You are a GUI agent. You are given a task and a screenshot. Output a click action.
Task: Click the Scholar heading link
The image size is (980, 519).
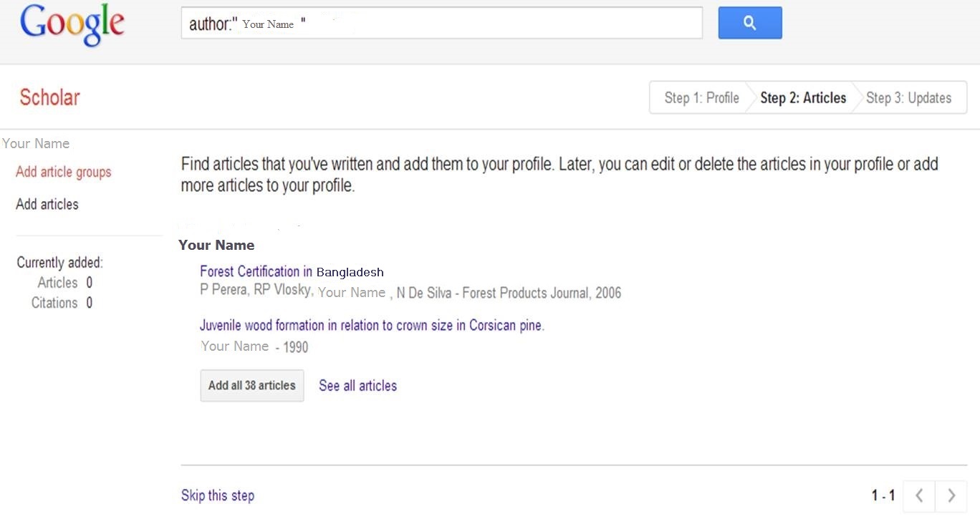pyautogui.click(x=49, y=97)
